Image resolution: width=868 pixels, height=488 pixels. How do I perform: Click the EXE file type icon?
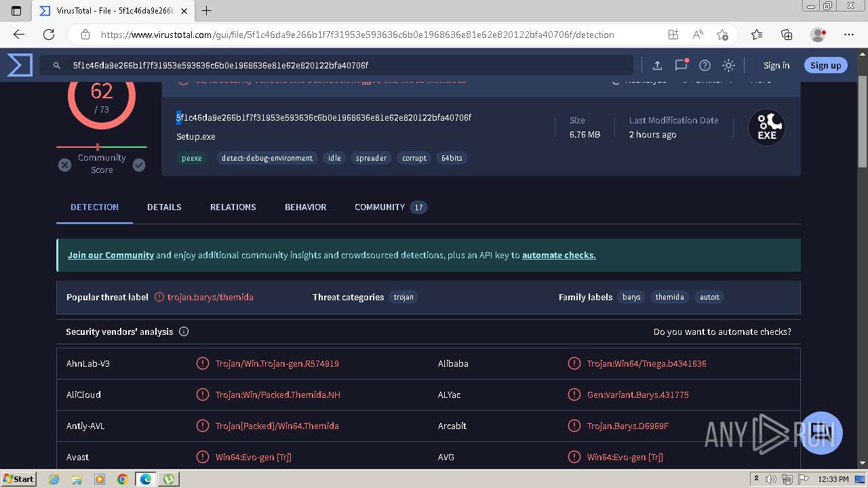(x=766, y=127)
